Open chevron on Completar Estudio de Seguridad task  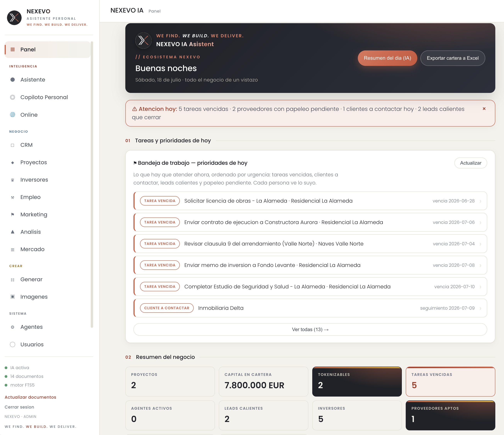coord(480,287)
